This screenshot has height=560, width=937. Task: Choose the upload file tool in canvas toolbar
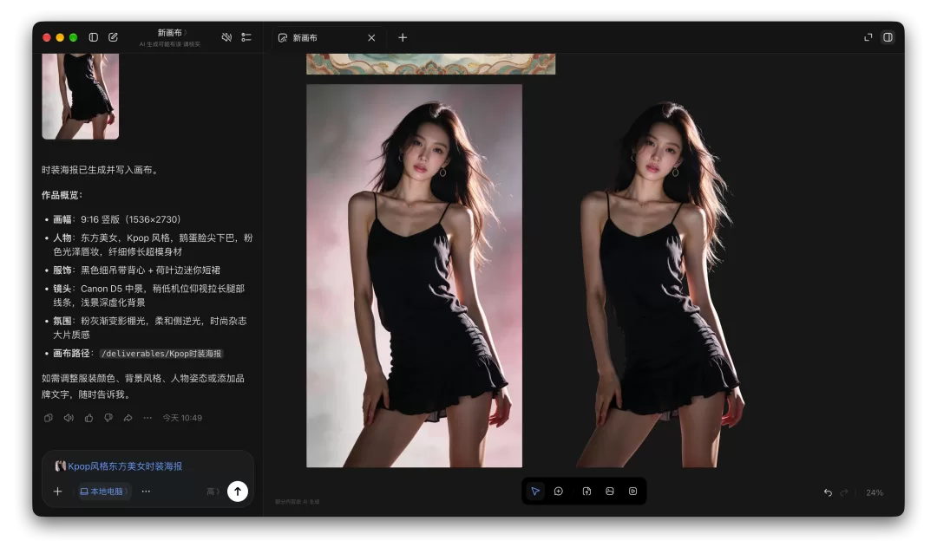[x=586, y=492]
